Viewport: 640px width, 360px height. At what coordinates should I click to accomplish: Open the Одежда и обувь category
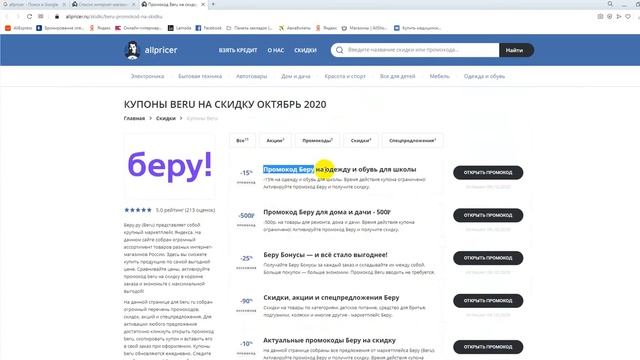tap(484, 76)
